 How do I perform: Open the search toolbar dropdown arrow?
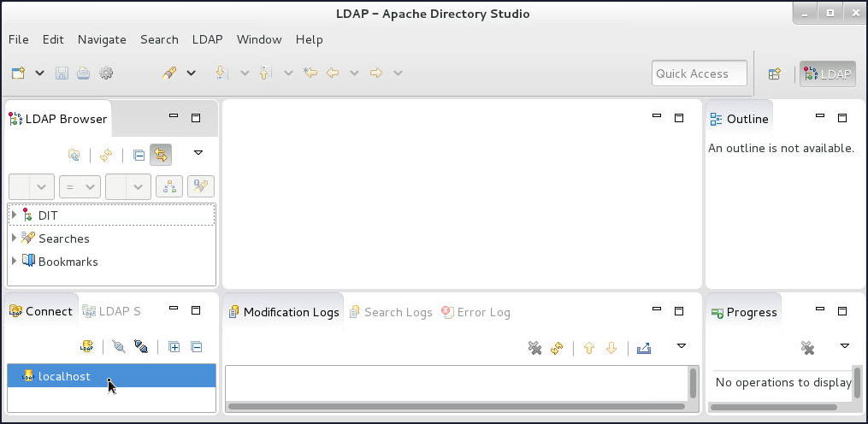[191, 73]
